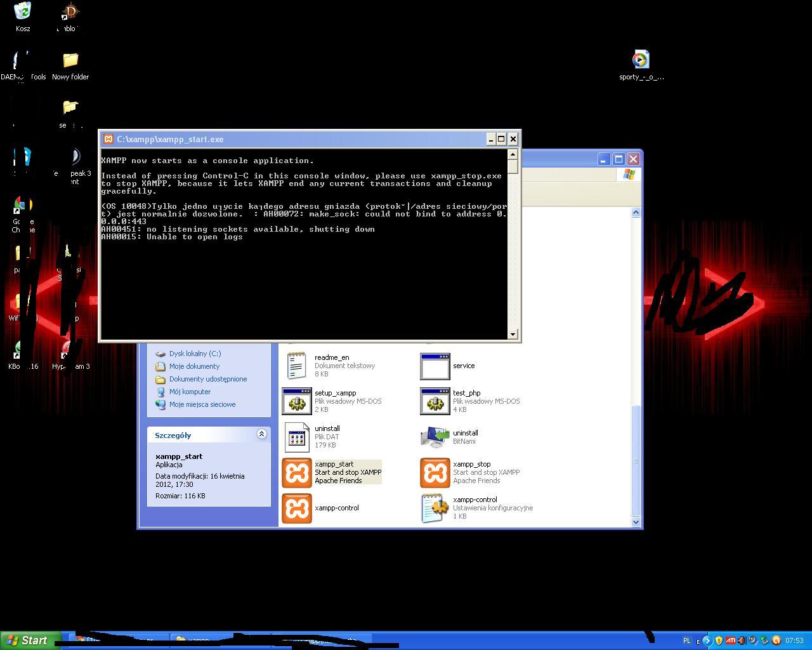Click the 'AH00015: Unable to open logs' line
812x650 pixels.
[x=172, y=237]
